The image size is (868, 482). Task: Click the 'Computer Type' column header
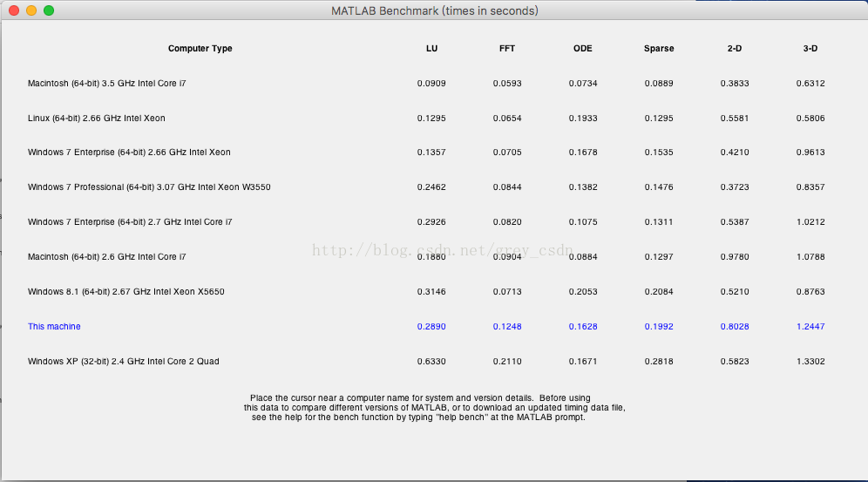[x=200, y=49]
